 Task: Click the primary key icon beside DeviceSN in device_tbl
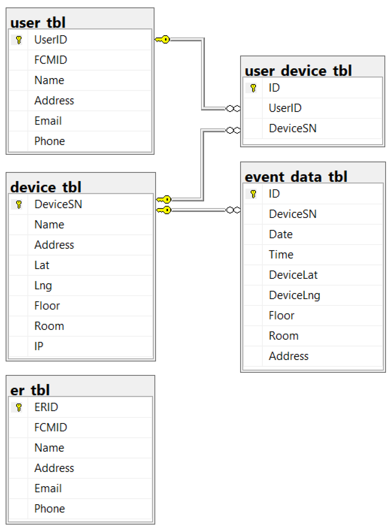(19, 204)
